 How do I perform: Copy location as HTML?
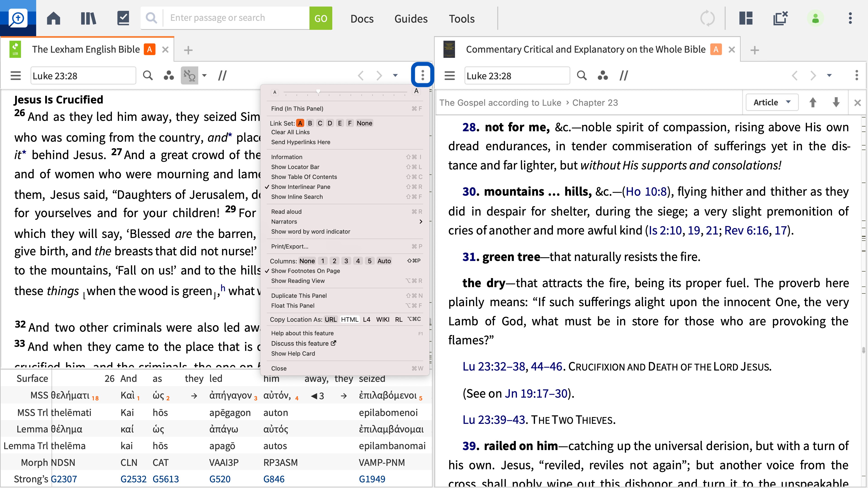coord(349,320)
